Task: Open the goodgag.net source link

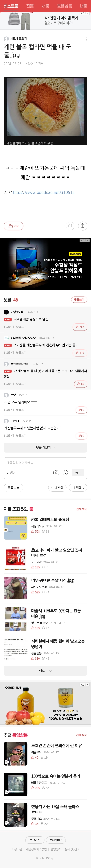Action: 44,192
